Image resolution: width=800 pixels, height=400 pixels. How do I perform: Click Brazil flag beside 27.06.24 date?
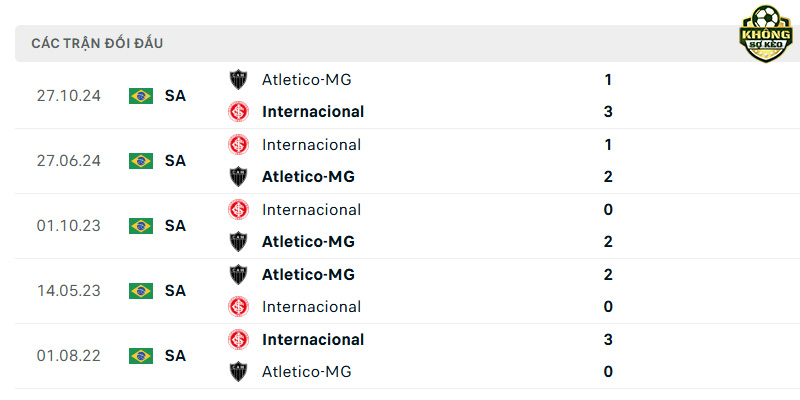pos(141,161)
